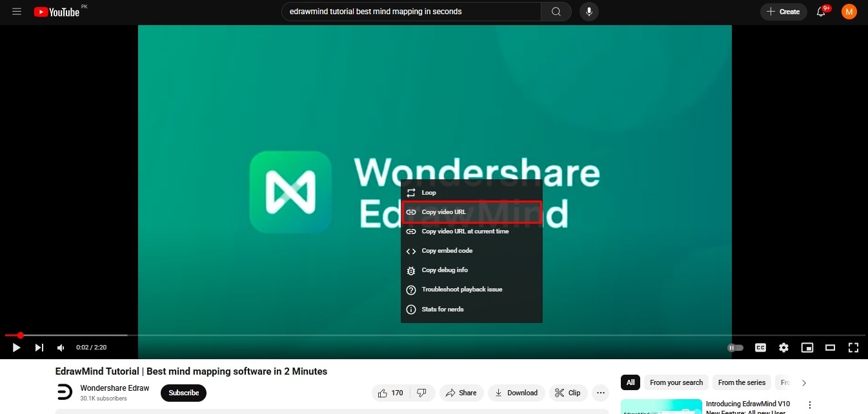Focus the YouTube search box
The height and width of the screenshot is (414, 868).
(411, 12)
